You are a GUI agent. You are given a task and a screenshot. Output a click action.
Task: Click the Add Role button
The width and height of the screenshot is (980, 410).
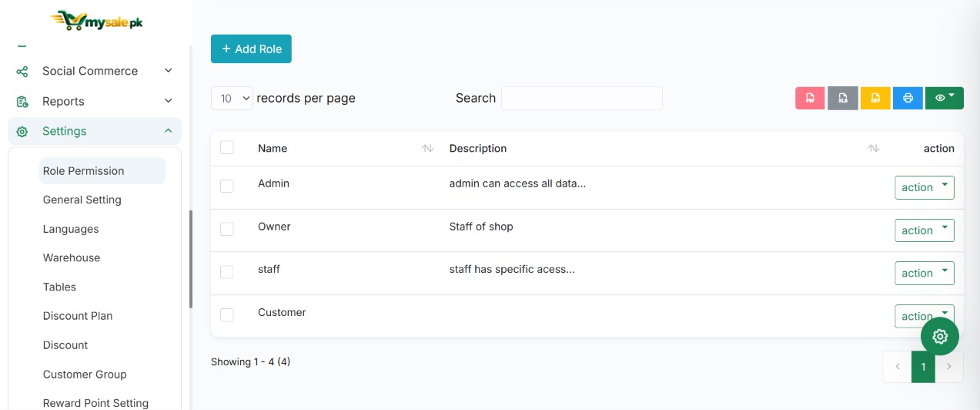(x=251, y=49)
